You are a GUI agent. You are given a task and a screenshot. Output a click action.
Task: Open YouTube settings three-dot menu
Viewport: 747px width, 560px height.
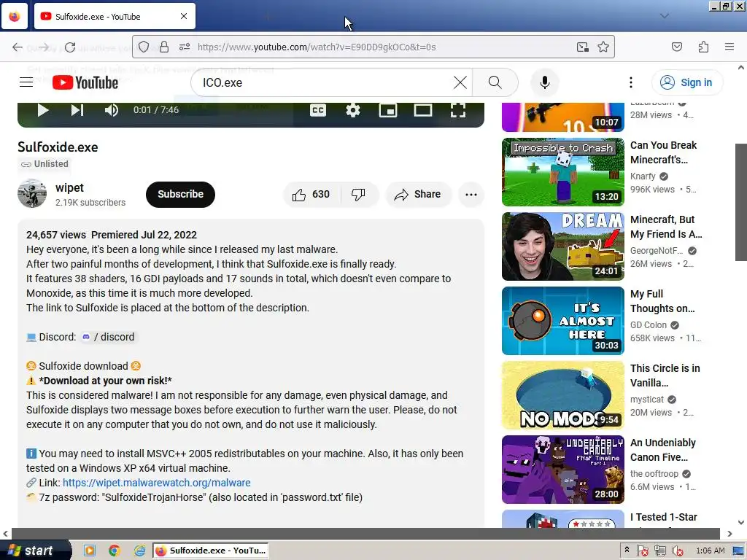pyautogui.click(x=631, y=82)
